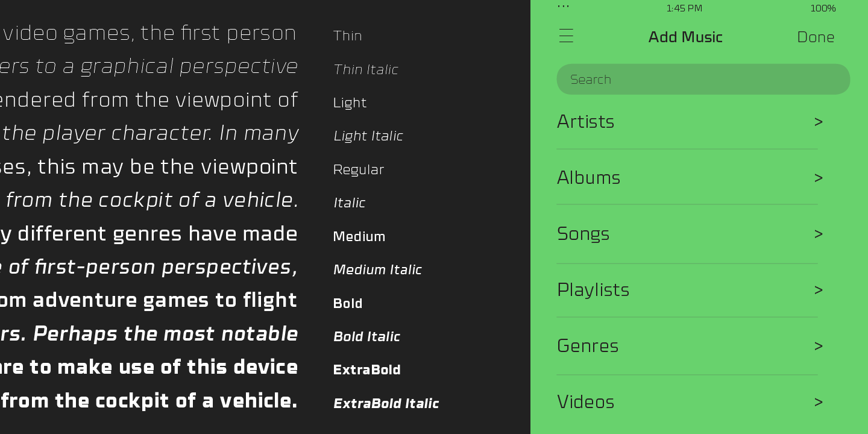Select the Light Italic style label
This screenshot has width=868, height=434.
coord(368,136)
